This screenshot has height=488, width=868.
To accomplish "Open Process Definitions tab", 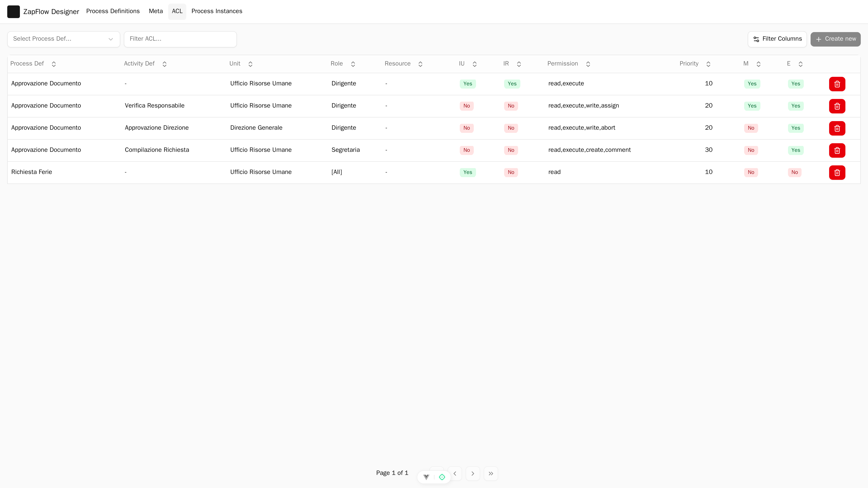I will pos(113,12).
